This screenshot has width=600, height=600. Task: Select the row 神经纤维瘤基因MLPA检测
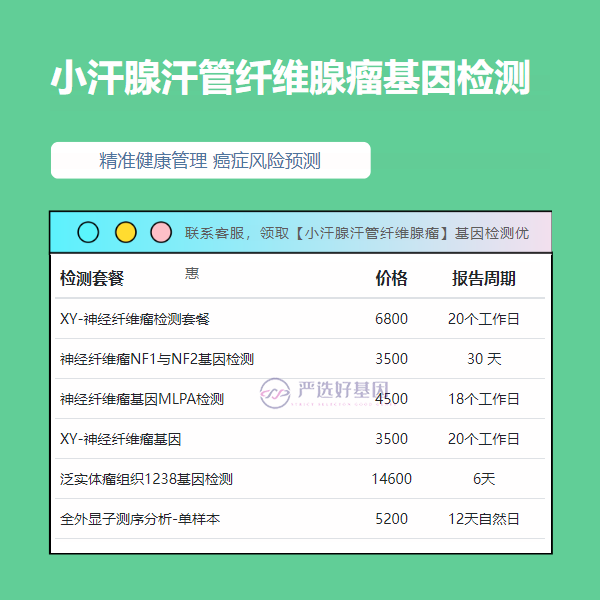coord(300,399)
